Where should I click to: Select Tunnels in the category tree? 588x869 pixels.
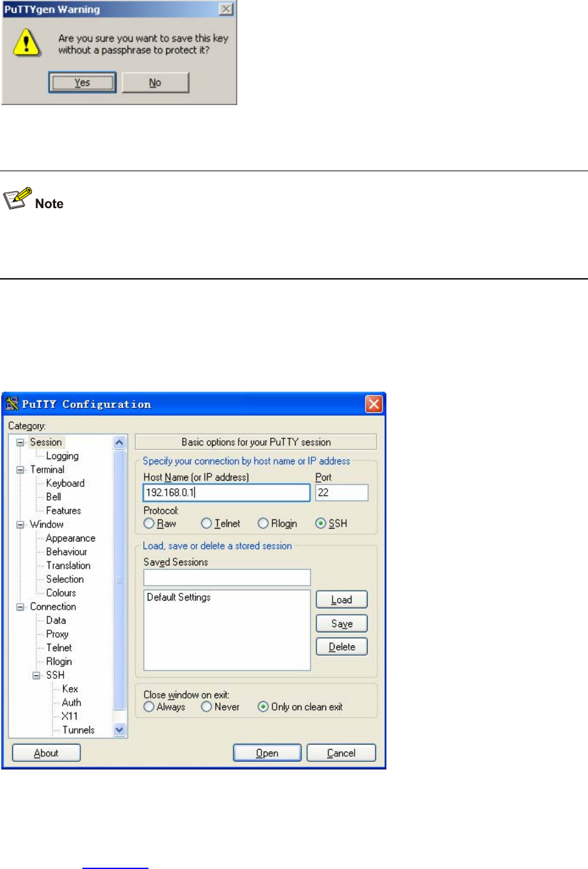tap(78, 730)
